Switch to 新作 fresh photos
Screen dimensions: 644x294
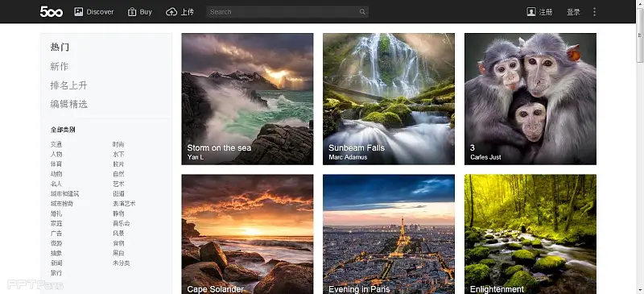point(60,66)
